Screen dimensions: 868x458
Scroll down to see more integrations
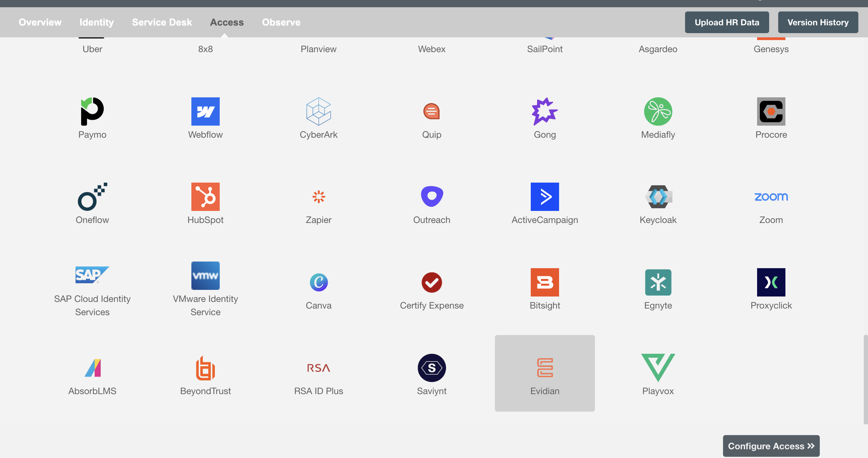click(434, 230)
